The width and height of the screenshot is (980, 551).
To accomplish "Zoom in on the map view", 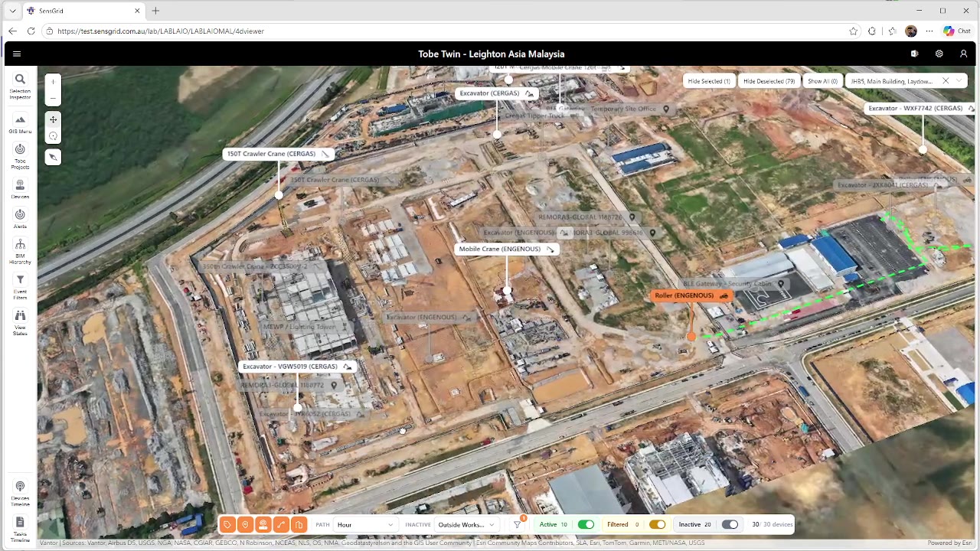I will pyautogui.click(x=53, y=81).
